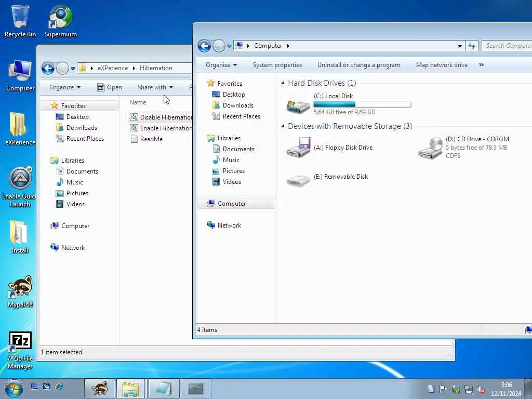Click Open button in Hibernation toolbar
Viewport: 532px width, 399px height.
click(x=109, y=87)
